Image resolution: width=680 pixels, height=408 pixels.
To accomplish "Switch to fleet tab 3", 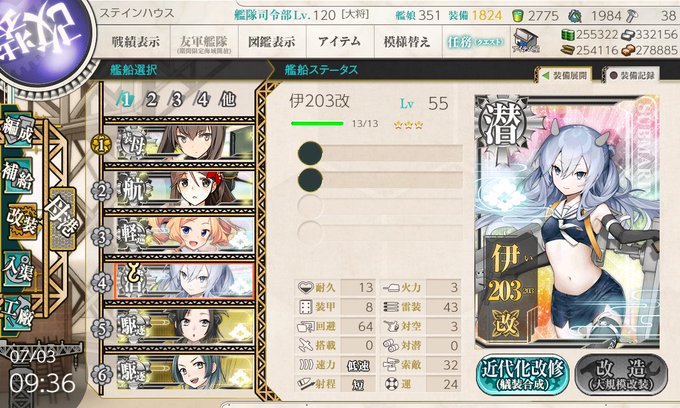I will tap(177, 100).
